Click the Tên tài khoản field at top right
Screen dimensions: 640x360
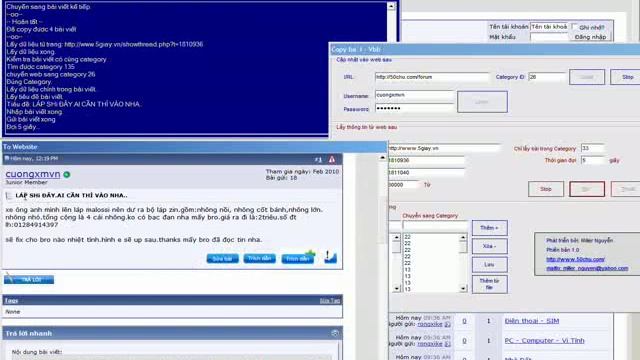coord(549,27)
